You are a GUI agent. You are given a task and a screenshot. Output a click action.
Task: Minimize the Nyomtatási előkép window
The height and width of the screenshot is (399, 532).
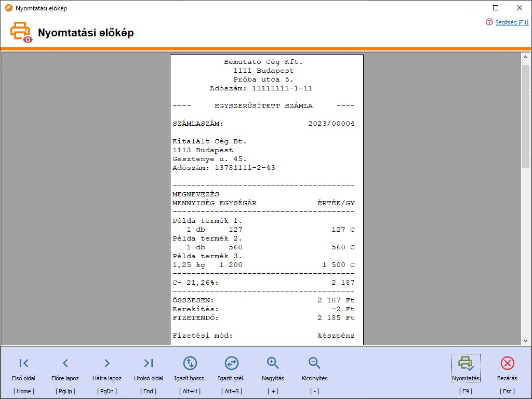click(x=472, y=8)
